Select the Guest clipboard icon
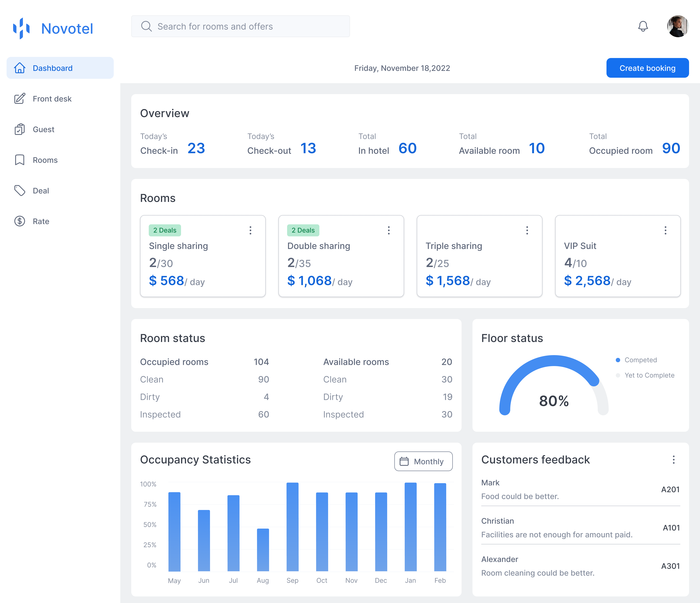700x603 pixels. (20, 130)
